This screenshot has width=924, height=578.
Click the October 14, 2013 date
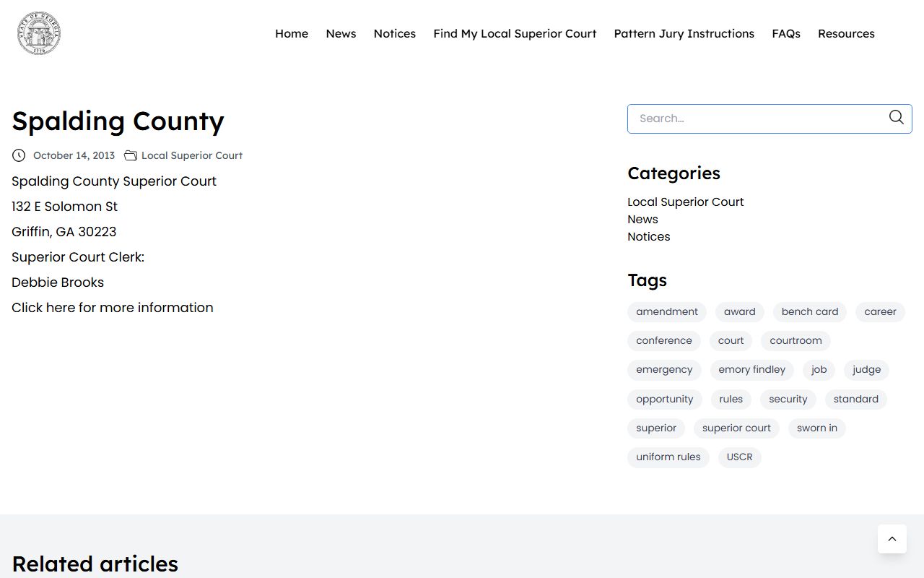pos(74,155)
